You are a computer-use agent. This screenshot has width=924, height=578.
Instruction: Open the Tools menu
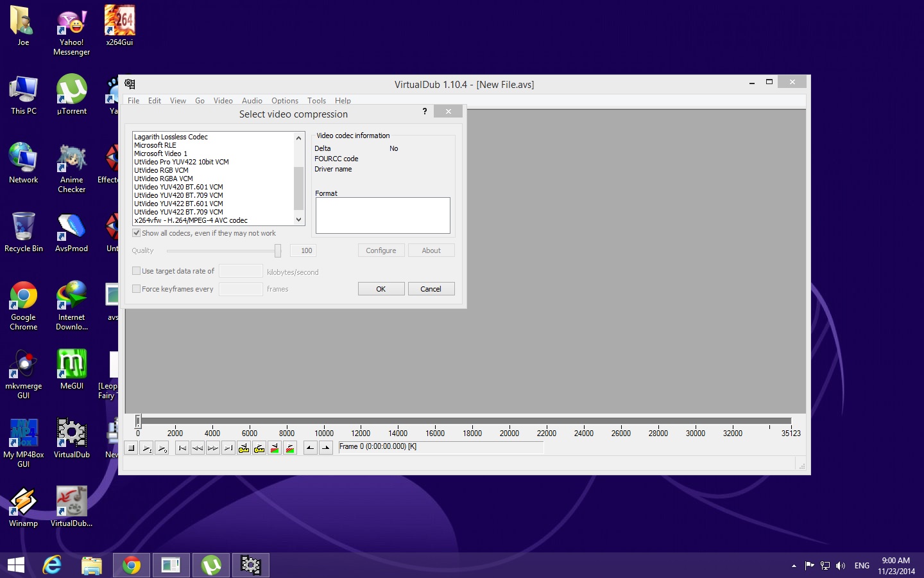pos(316,101)
